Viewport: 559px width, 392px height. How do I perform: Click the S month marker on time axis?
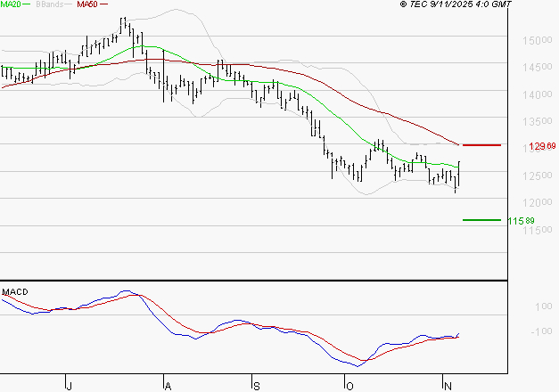pos(257,386)
